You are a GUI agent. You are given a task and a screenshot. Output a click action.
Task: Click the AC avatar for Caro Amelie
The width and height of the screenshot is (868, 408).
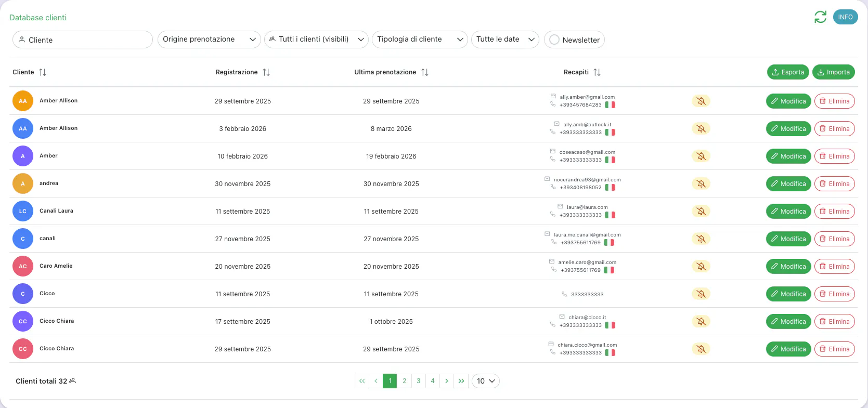pyautogui.click(x=23, y=266)
